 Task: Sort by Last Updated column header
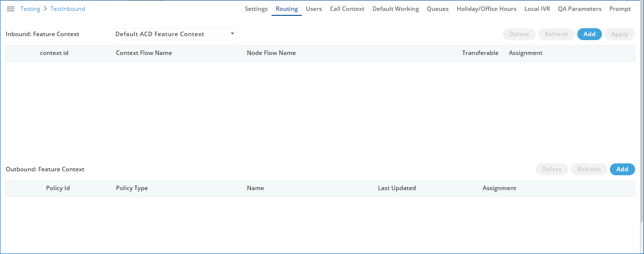pyautogui.click(x=397, y=188)
